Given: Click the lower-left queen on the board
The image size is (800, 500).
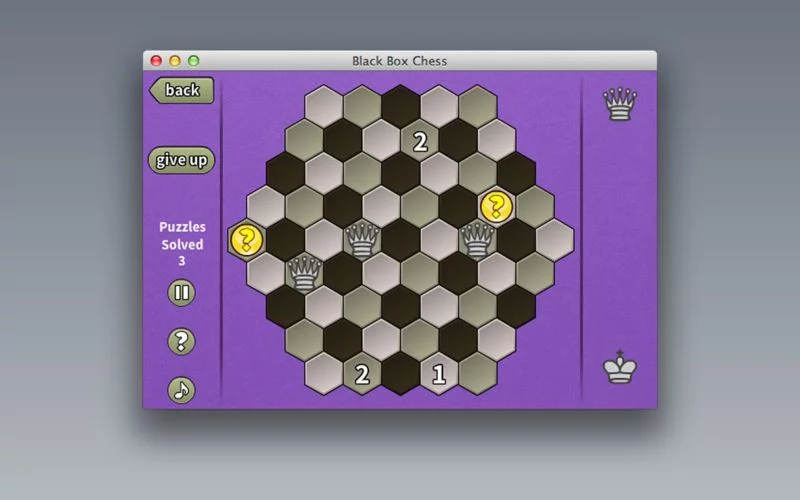Looking at the screenshot, I should click(x=305, y=273).
